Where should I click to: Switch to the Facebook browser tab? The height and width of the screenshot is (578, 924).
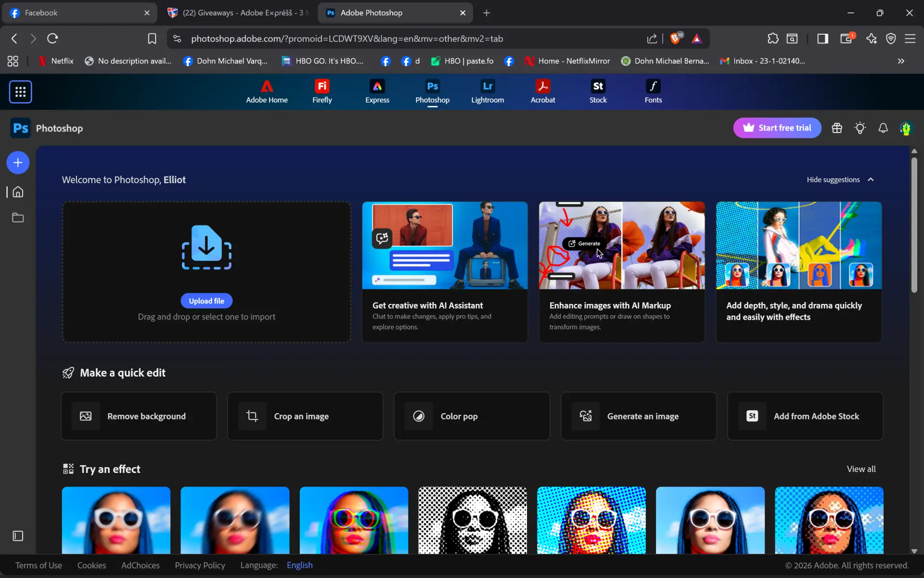coord(80,13)
